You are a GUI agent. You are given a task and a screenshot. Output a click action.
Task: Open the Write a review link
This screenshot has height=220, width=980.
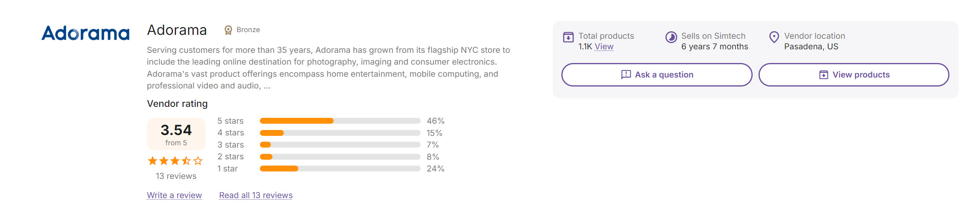(x=174, y=195)
